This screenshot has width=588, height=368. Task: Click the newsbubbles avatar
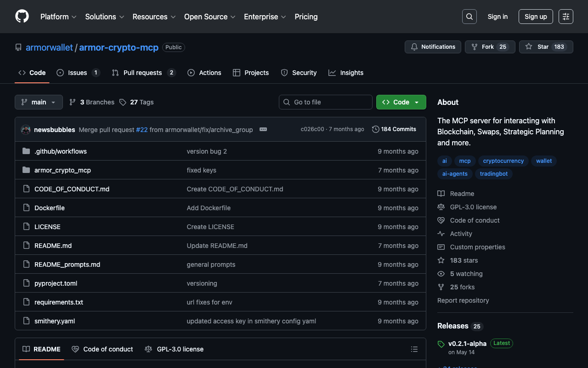coord(26,130)
